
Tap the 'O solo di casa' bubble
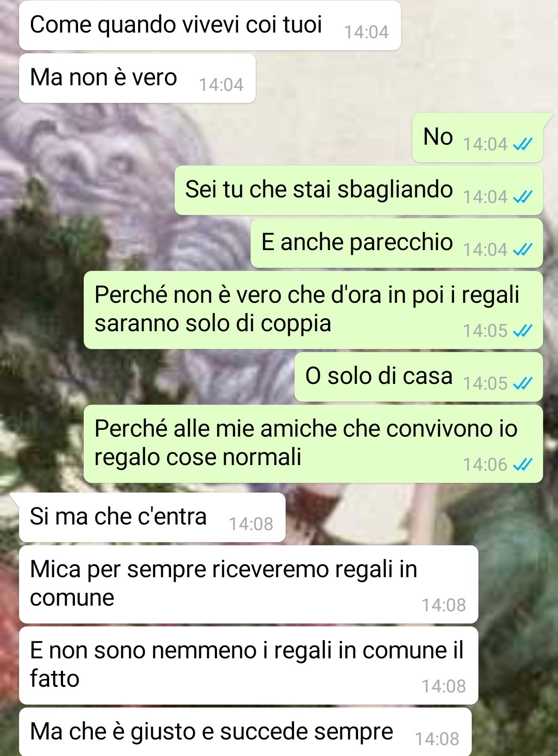pos(419,377)
